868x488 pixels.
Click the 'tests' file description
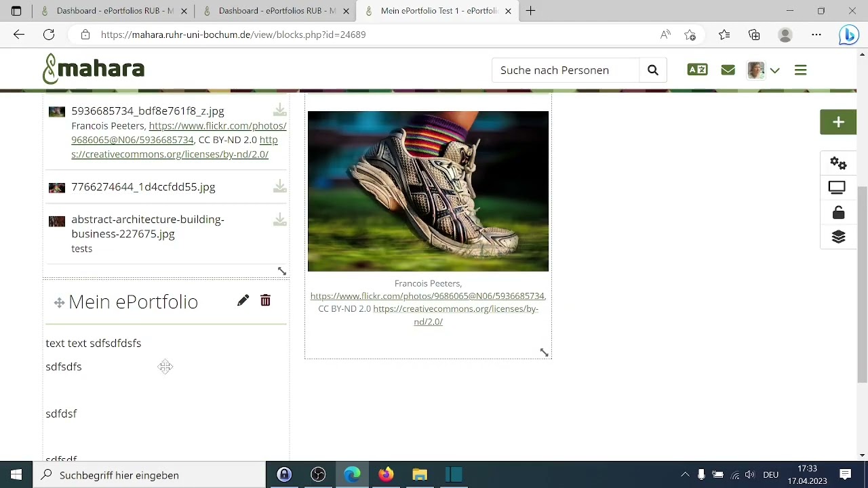click(81, 249)
